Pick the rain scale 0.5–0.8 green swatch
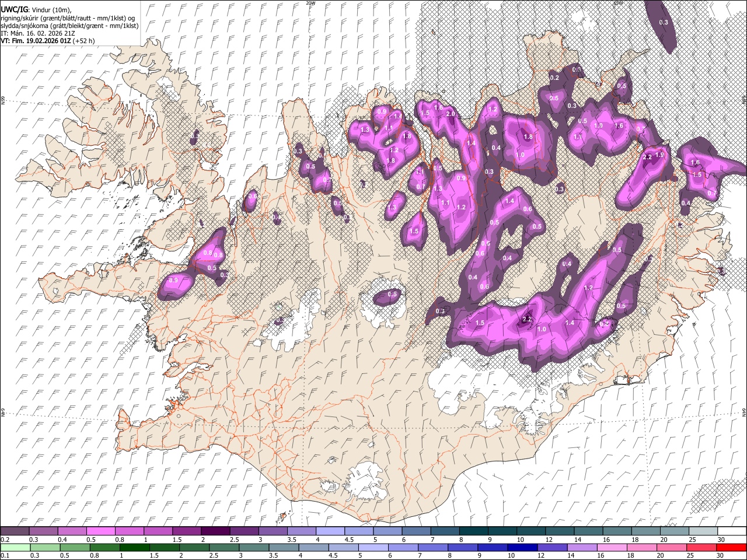Image resolution: width=747 pixels, height=560 pixels. [74, 547]
